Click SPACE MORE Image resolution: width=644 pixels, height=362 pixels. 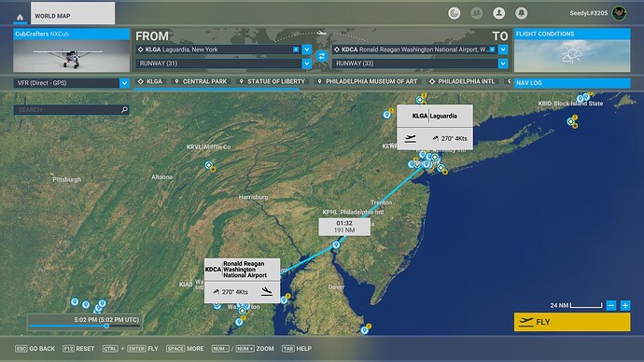point(185,348)
